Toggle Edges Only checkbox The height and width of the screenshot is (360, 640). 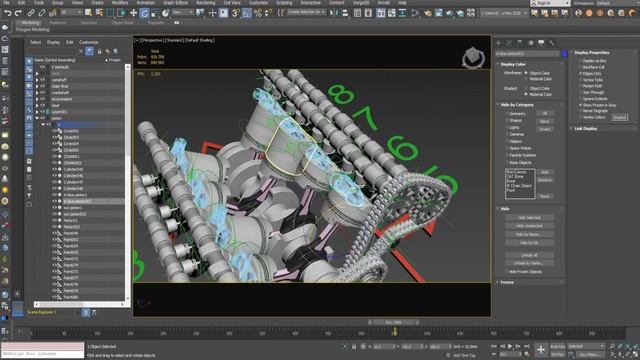coord(580,73)
